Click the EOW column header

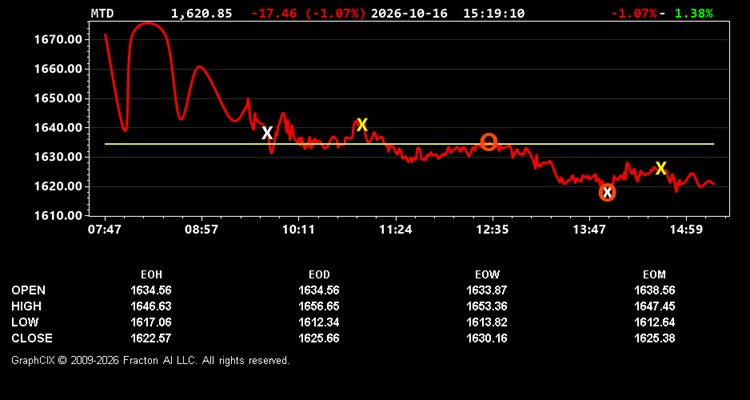click(x=487, y=275)
